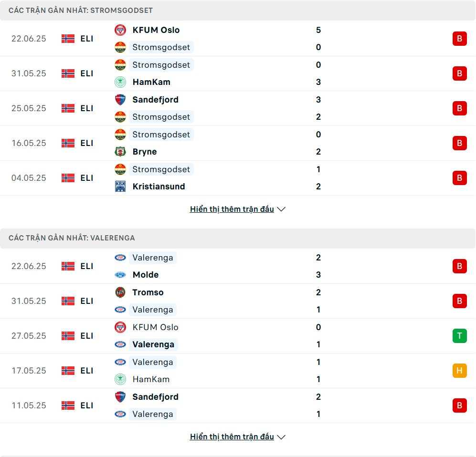
Task: Click the Molde club logo
Action: click(120, 275)
